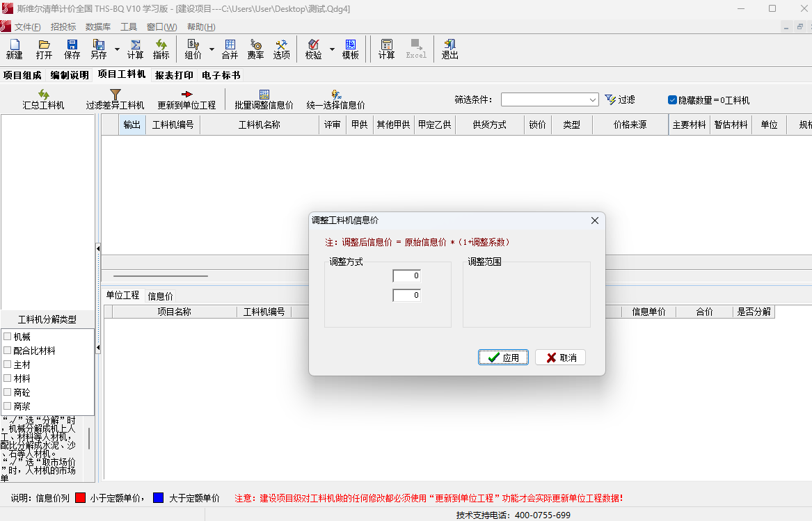812x521 pixels.
Task: Open the 指标 (Indicators) toolbar icon
Action: click(x=161, y=49)
